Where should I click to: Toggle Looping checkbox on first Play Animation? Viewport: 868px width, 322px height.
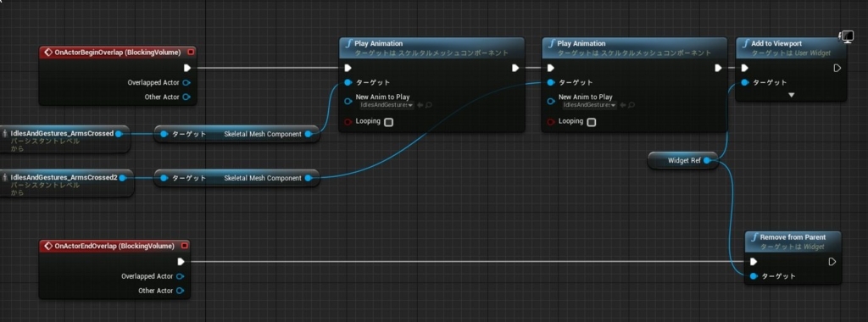[388, 122]
